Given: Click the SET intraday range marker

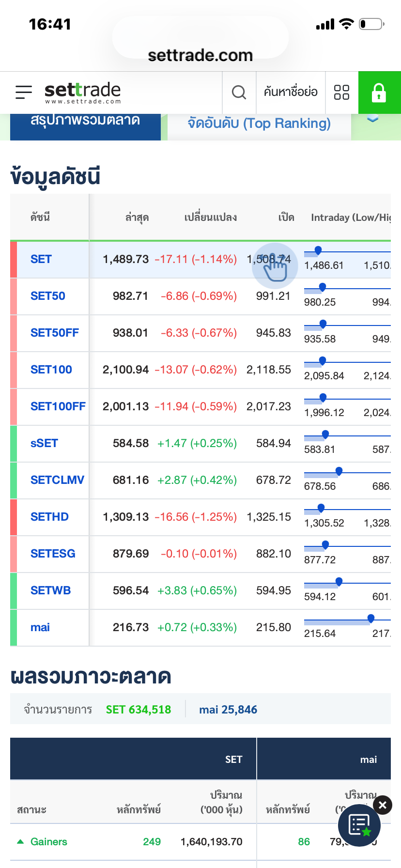Looking at the screenshot, I should point(318,250).
